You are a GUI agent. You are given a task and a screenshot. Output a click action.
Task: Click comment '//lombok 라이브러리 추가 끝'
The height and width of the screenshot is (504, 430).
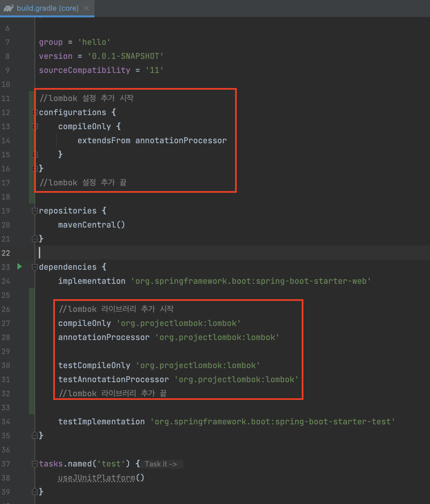pyautogui.click(x=113, y=393)
